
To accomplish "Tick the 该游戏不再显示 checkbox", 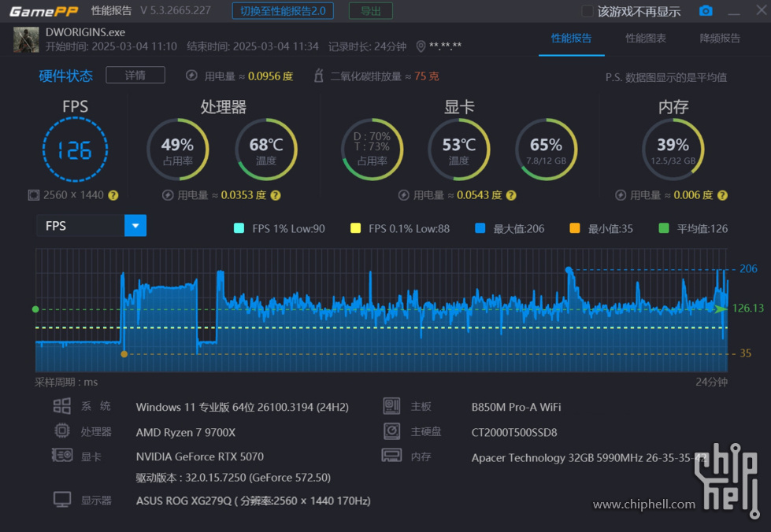I will point(587,11).
